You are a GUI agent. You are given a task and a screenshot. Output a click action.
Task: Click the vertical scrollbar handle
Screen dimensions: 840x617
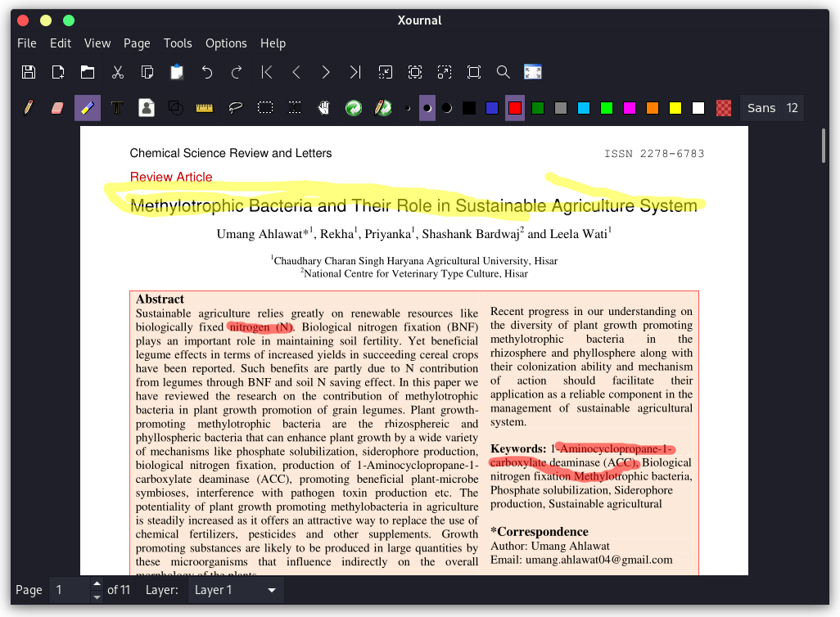pos(824,146)
